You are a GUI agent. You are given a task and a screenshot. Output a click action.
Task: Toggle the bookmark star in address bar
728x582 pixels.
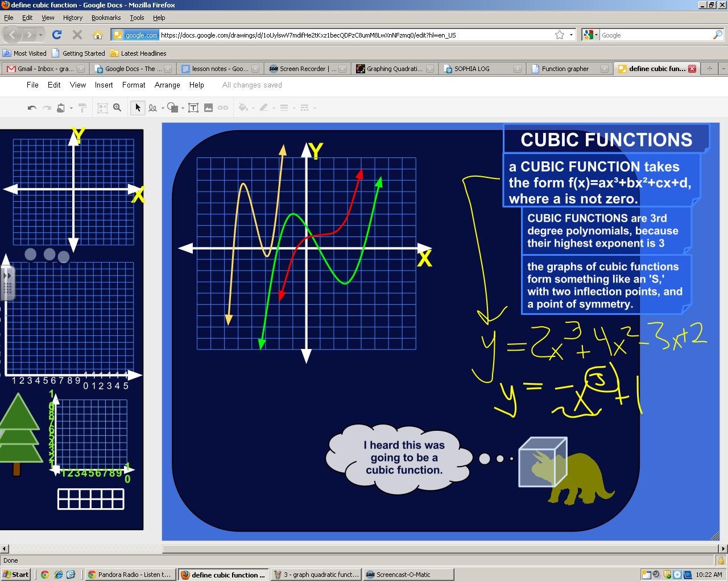560,34
